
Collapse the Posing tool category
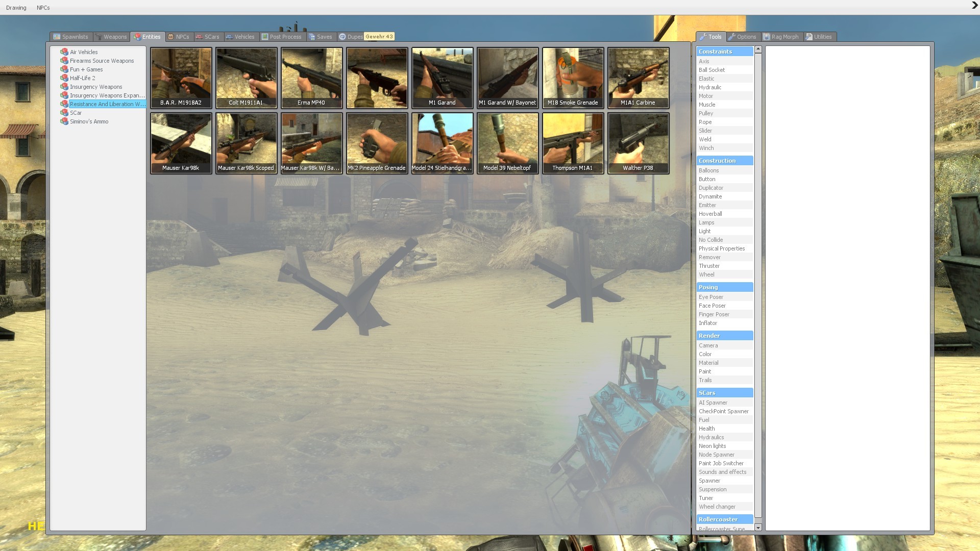pos(725,287)
